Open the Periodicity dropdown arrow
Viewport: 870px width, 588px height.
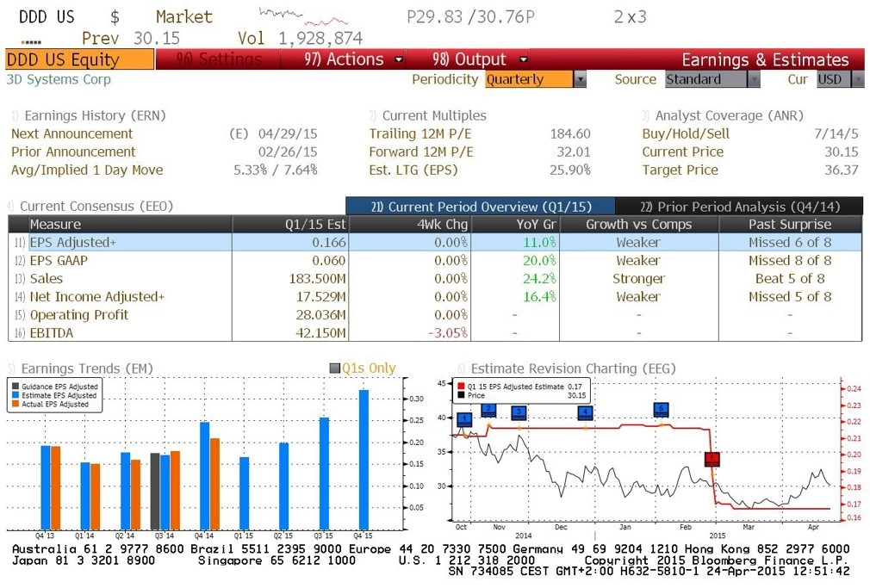click(x=580, y=79)
